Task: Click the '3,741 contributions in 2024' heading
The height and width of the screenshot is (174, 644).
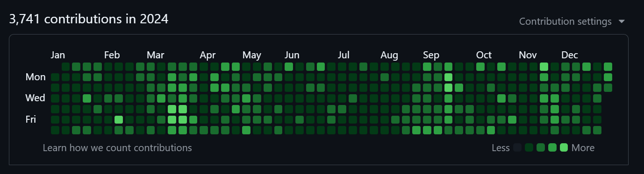Action: tap(89, 19)
